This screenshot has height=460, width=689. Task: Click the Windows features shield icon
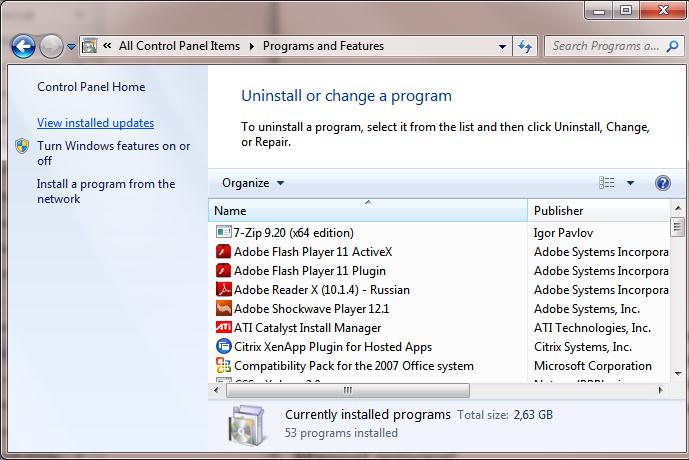(22, 146)
